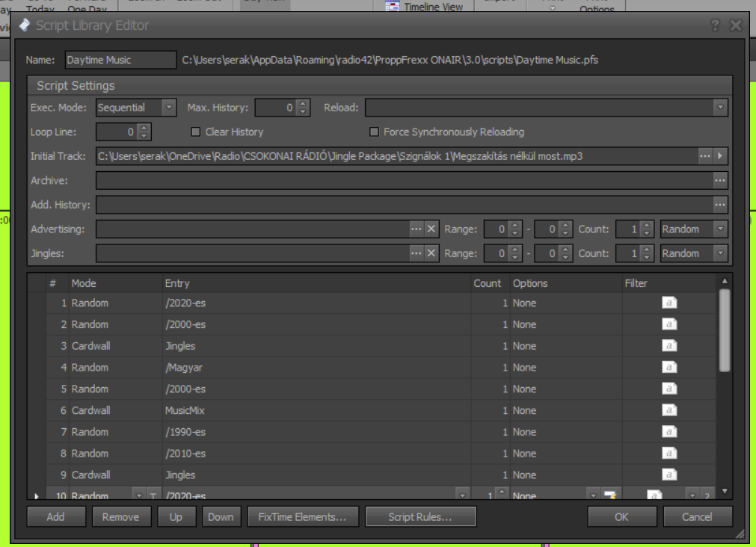Clear the Jingles field
This screenshot has height=547, width=756.
click(431, 253)
